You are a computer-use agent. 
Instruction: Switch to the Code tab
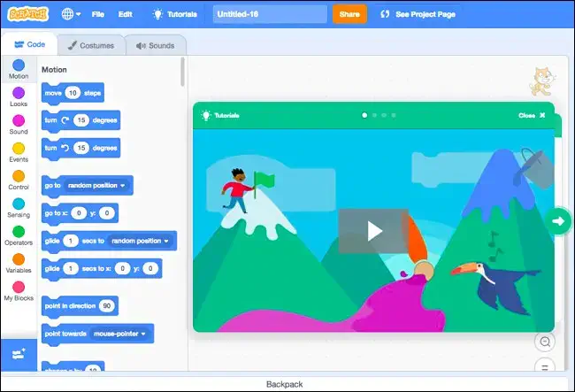(29, 44)
